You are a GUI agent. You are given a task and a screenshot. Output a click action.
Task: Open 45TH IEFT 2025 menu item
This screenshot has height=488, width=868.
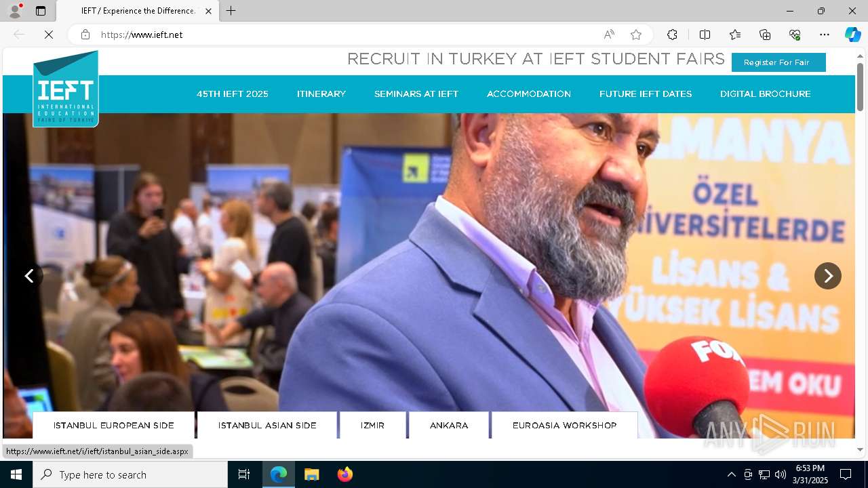(233, 94)
